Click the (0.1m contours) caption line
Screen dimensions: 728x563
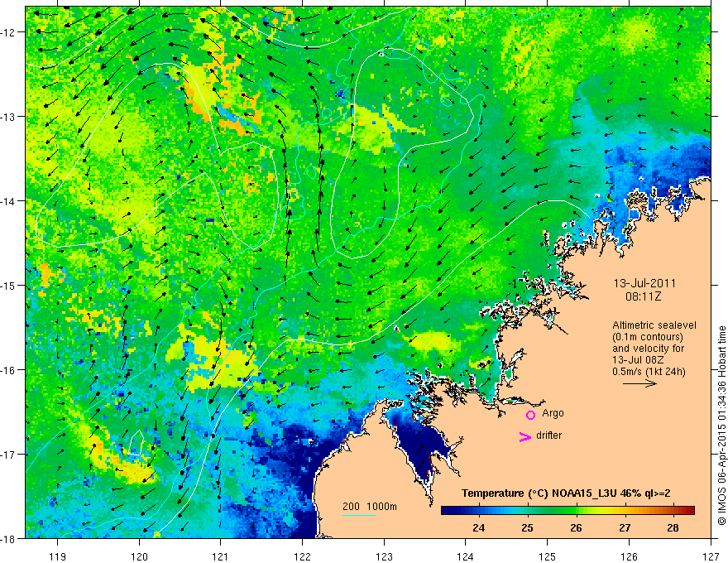point(648,337)
